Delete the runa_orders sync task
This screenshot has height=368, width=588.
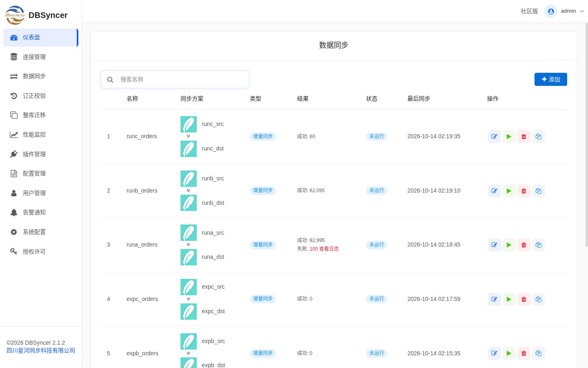(524, 245)
